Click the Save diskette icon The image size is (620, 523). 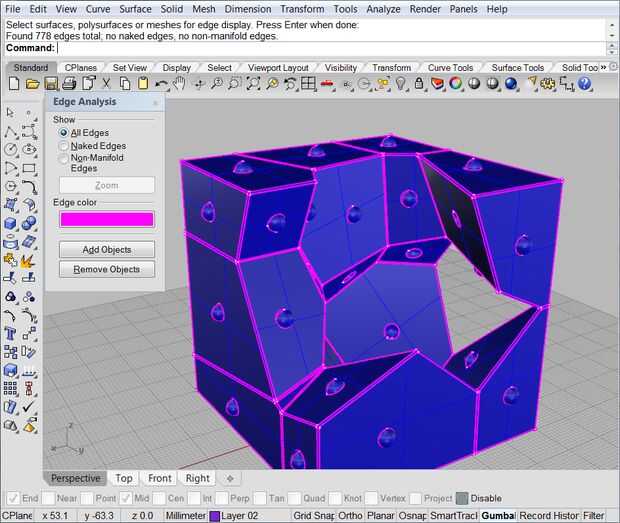(x=50, y=84)
